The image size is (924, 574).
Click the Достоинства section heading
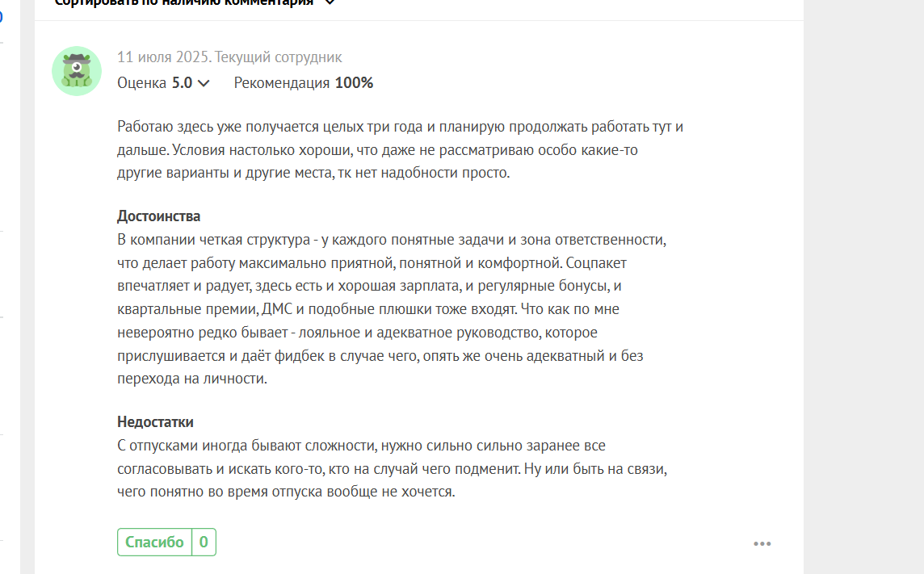(x=158, y=216)
